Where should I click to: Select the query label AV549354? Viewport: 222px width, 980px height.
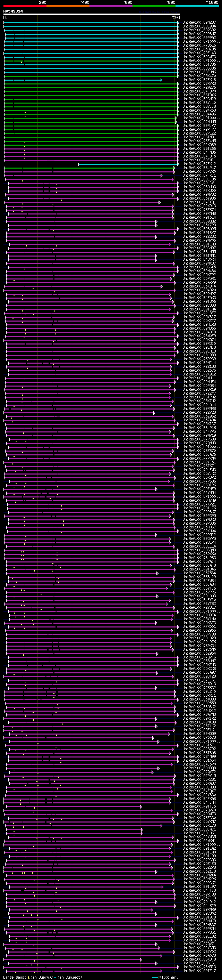(x=13, y=11)
